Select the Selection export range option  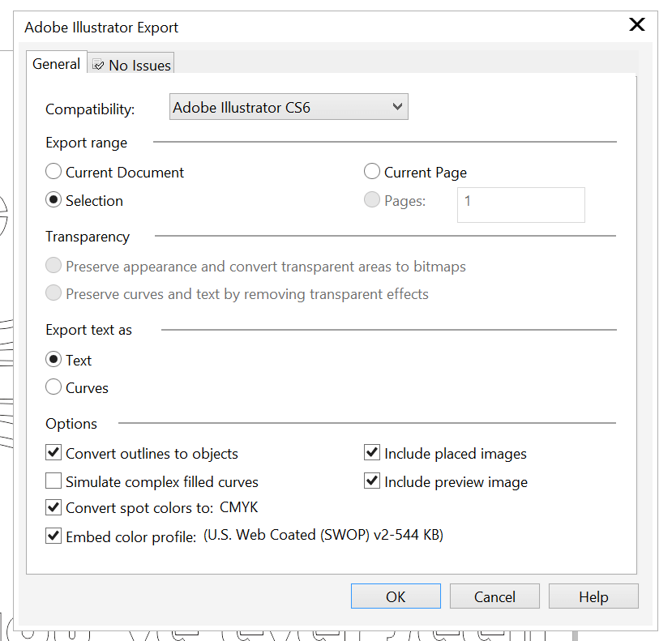tap(54, 199)
